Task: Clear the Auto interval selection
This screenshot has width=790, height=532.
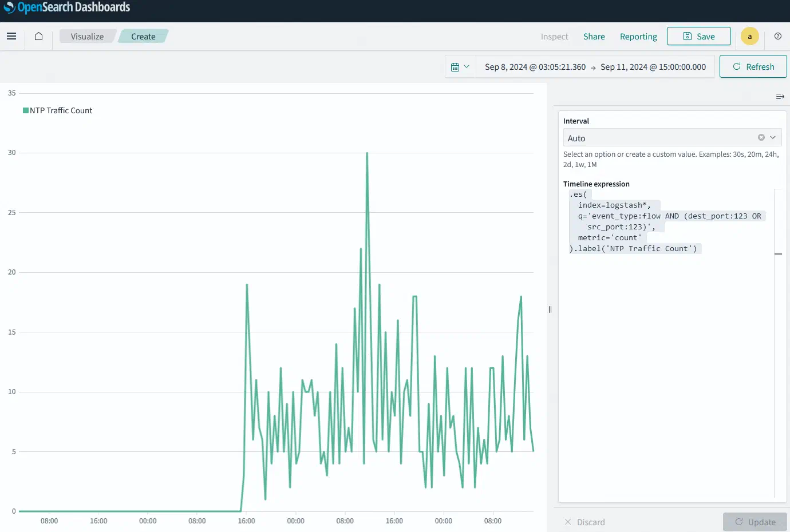Action: tap(761, 137)
